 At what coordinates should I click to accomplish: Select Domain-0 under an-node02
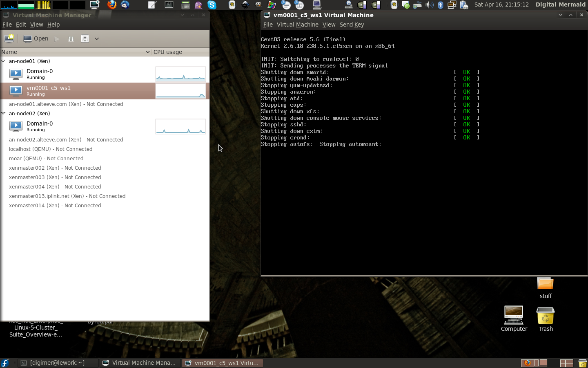[105, 126]
